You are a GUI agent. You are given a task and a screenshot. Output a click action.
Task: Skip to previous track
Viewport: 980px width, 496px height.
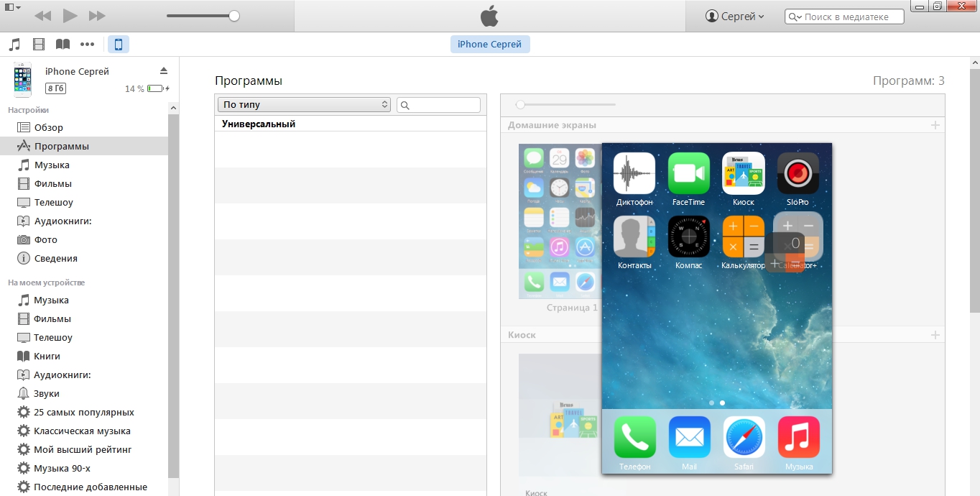42,16
